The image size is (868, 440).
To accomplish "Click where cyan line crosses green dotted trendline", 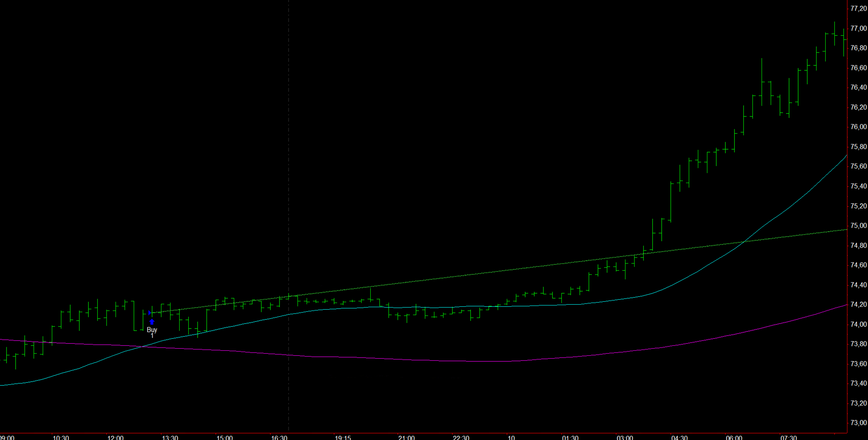I will point(744,242).
